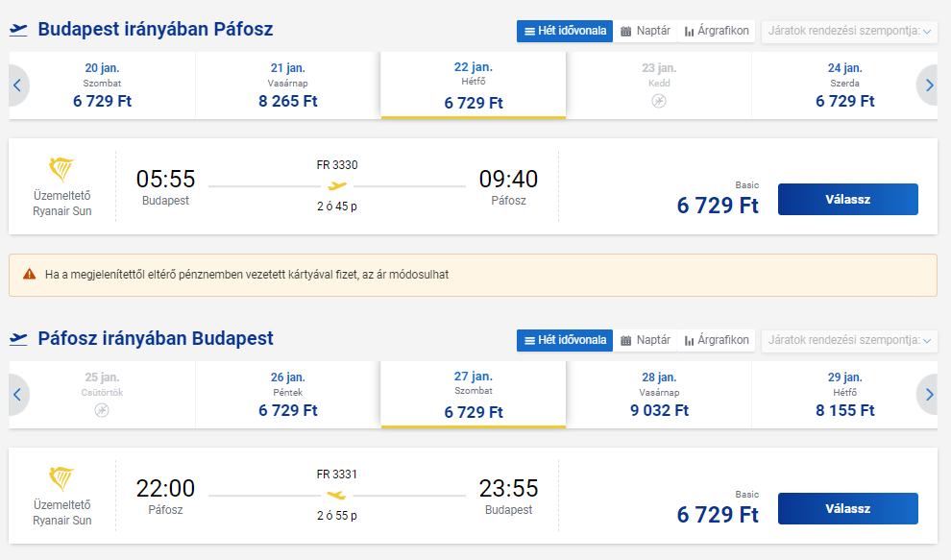The image size is (951, 560).
Task: Open return Járatok rendezési szempontja dropdown
Action: click(849, 340)
